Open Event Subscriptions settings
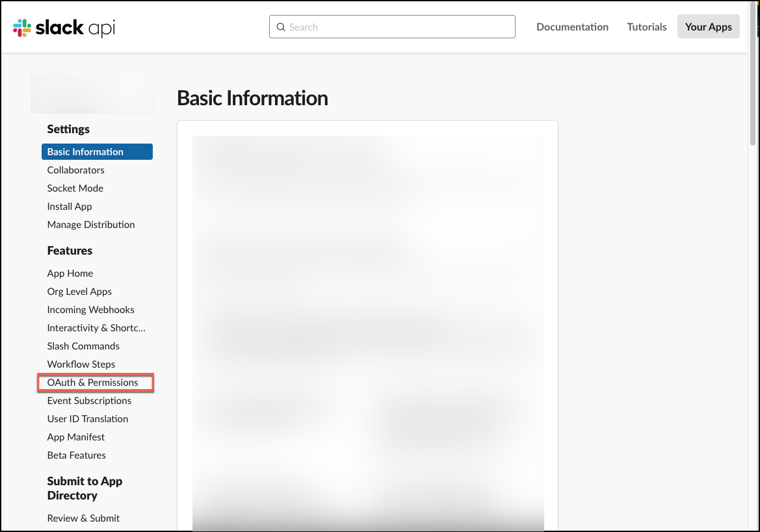The height and width of the screenshot is (532, 760). [x=89, y=400]
